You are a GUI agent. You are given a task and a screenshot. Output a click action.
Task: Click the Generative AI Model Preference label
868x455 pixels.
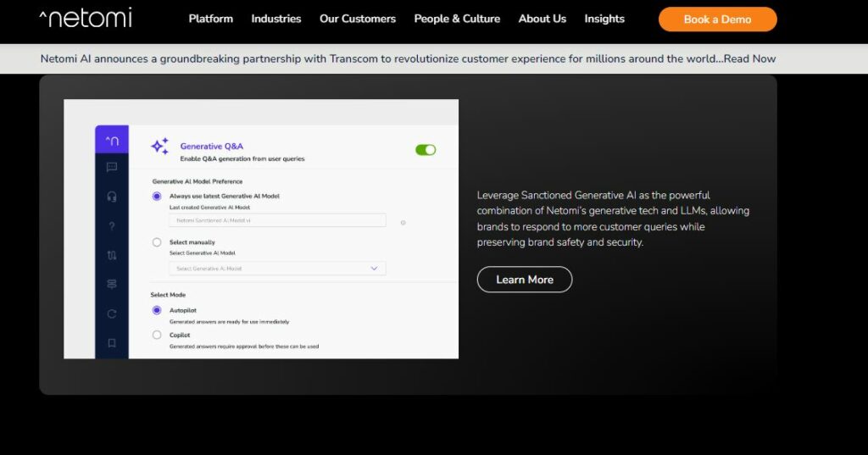197,181
